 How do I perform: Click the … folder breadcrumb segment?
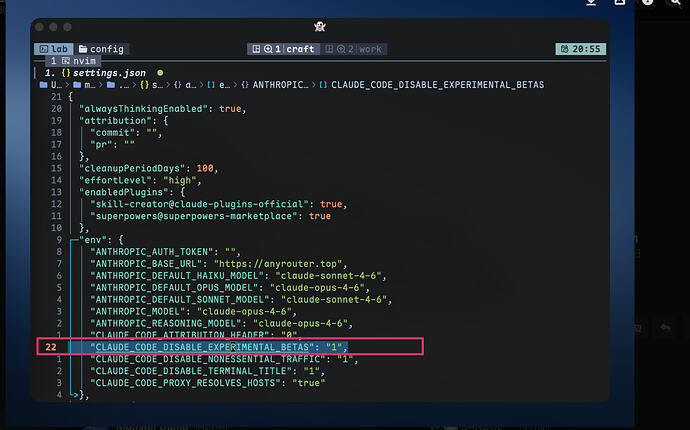pyautogui.click(x=118, y=85)
